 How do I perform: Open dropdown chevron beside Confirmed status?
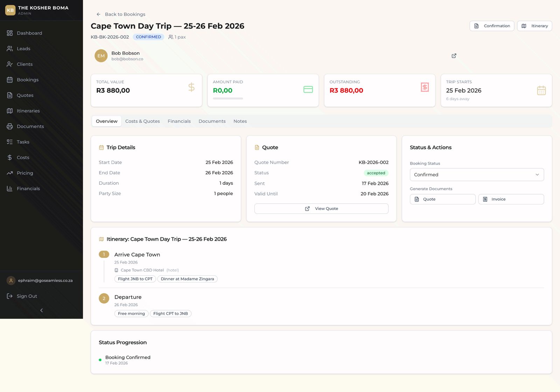click(537, 175)
